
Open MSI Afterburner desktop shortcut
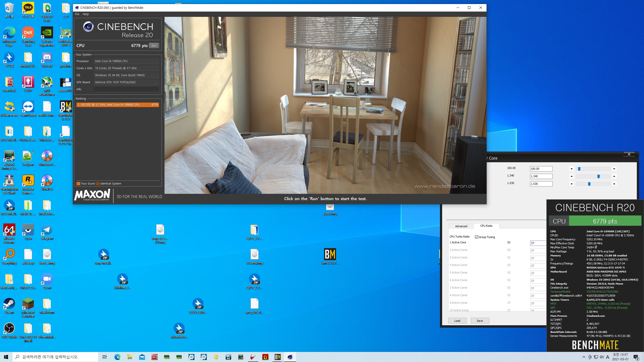tap(47, 86)
